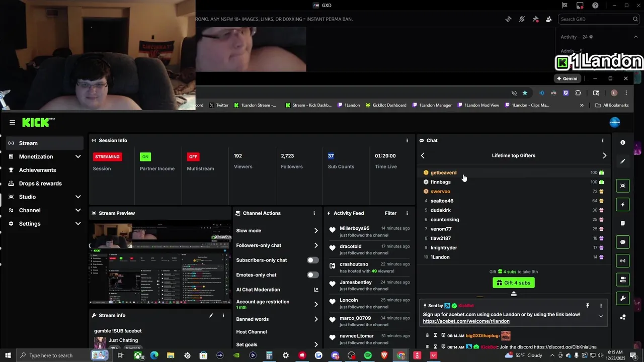Toggle Emotes-only chat switch

click(x=313, y=275)
